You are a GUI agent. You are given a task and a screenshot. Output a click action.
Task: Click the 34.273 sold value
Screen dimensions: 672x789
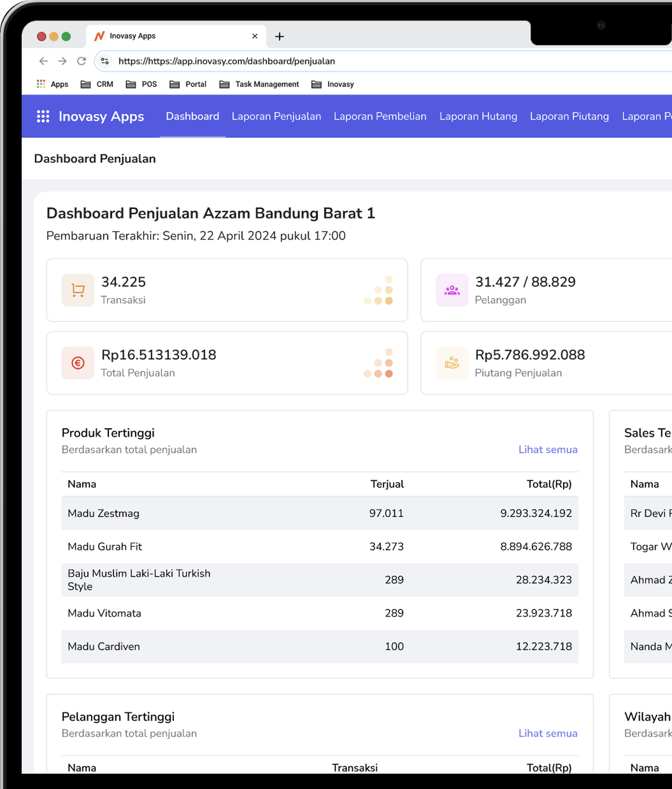pos(386,546)
